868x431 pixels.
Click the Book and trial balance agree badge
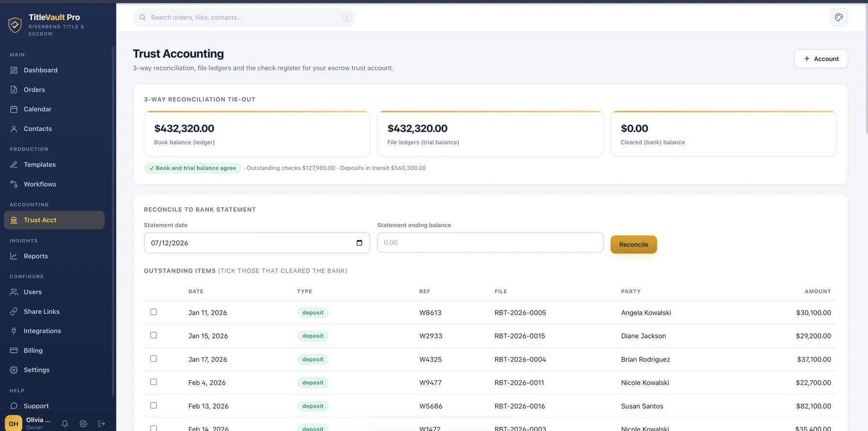(x=192, y=168)
